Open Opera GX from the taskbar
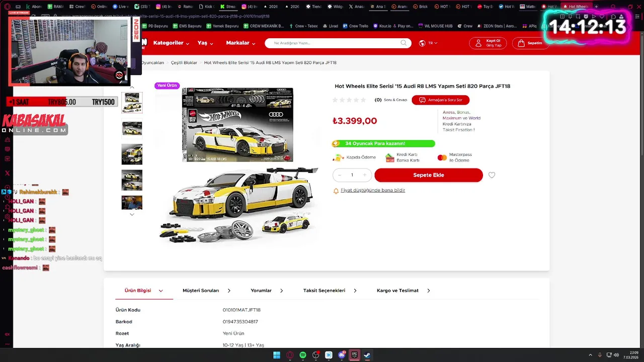Image resolution: width=644 pixels, height=362 pixels. click(290, 355)
